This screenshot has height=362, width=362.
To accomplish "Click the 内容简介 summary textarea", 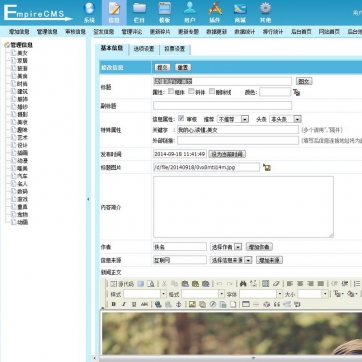I will [x=243, y=207].
